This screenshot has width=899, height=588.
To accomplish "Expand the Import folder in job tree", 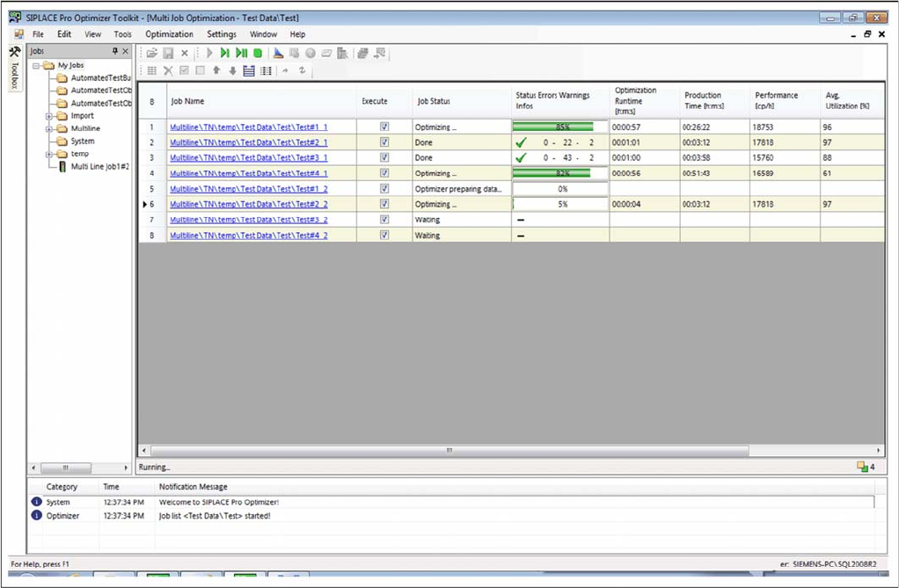I will [x=49, y=116].
